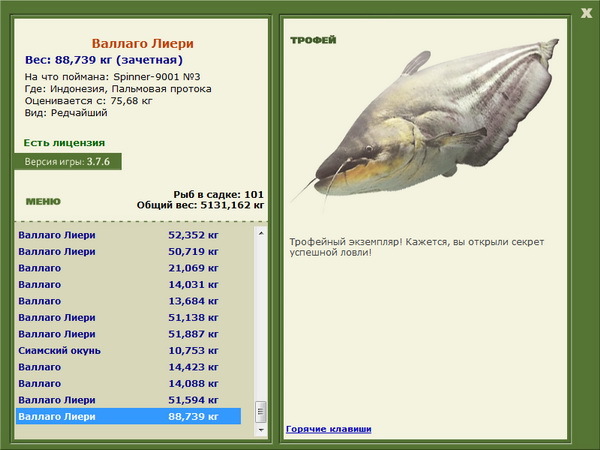Click the Spinner-9001 №3 bait line
This screenshot has height=450, width=600.
pos(112,77)
